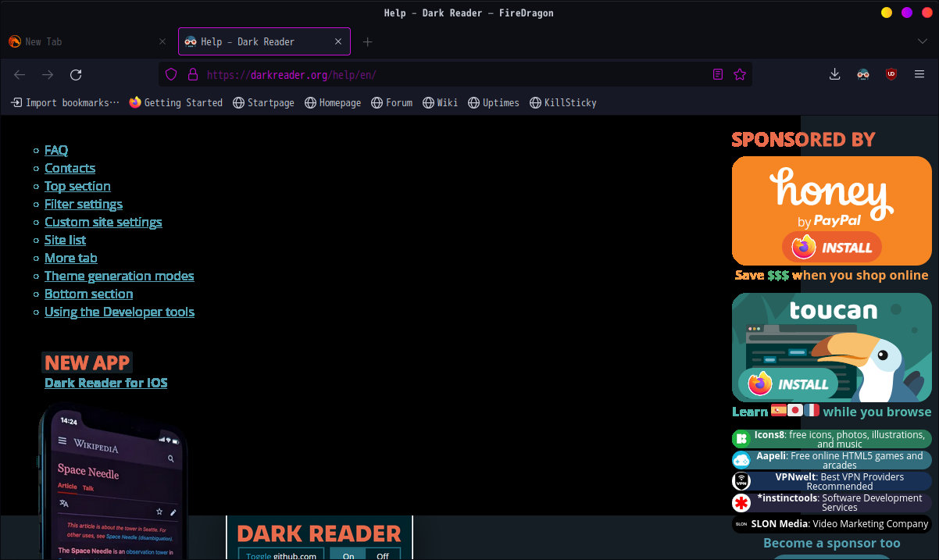939x560 pixels.
Task: Click the VPNwelt sponsor logo icon
Action: pyautogui.click(x=741, y=481)
